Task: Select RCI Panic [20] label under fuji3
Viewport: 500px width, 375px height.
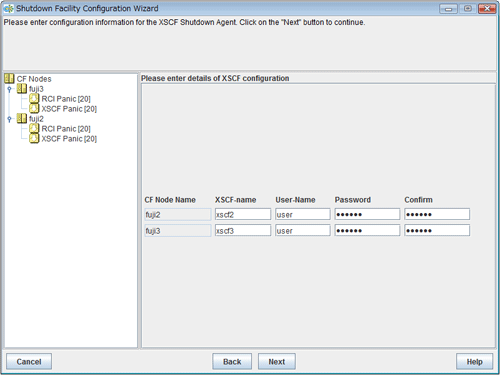Action: click(66, 99)
